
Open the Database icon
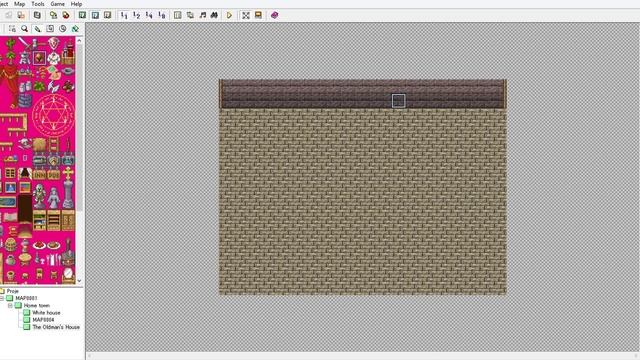(178, 15)
